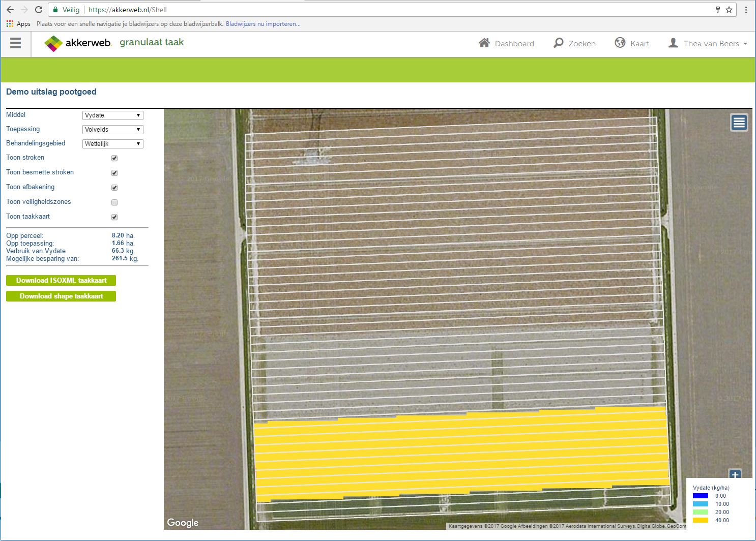Bookmark this page with star icon
Viewport: 756px width, 541px height.
[729, 10]
